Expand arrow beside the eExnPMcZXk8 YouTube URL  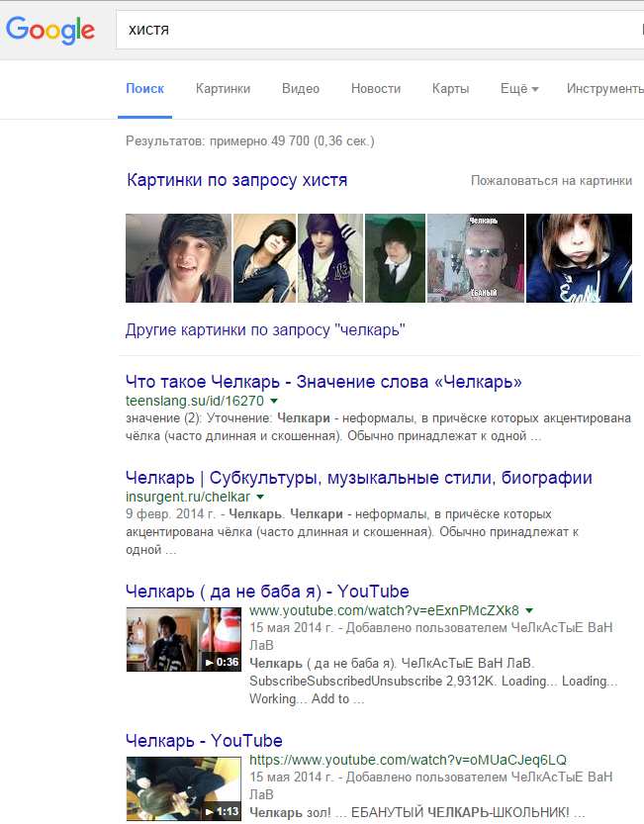[529, 611]
